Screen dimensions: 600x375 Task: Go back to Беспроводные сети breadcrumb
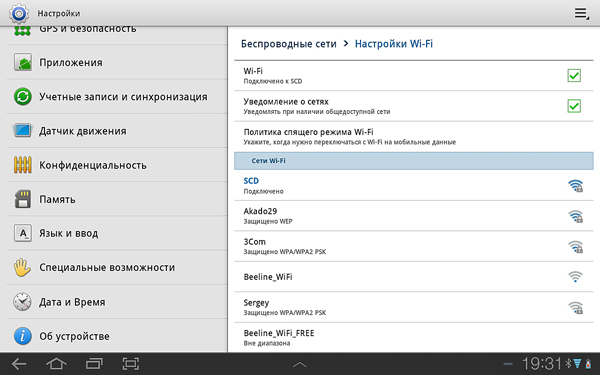click(x=289, y=44)
